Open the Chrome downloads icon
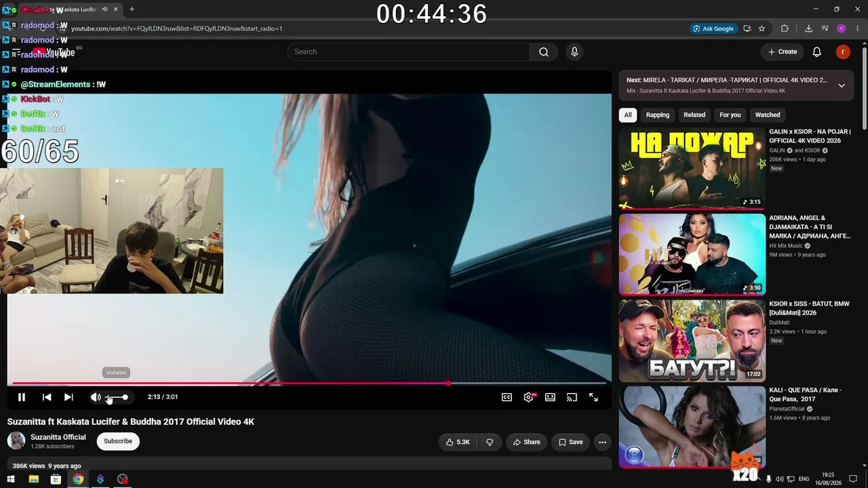Image resolution: width=868 pixels, height=488 pixels. pos(808,28)
